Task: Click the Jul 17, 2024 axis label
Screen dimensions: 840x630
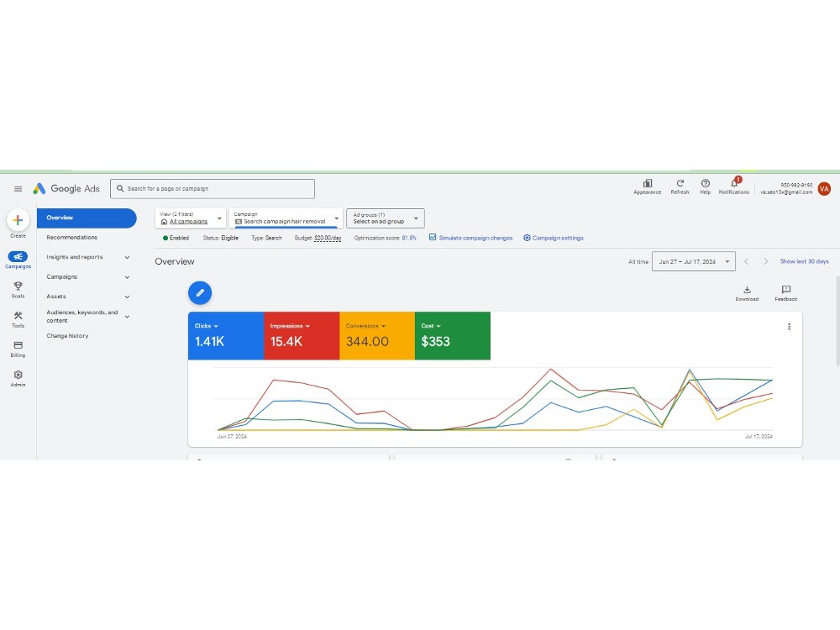Action: [x=759, y=437]
